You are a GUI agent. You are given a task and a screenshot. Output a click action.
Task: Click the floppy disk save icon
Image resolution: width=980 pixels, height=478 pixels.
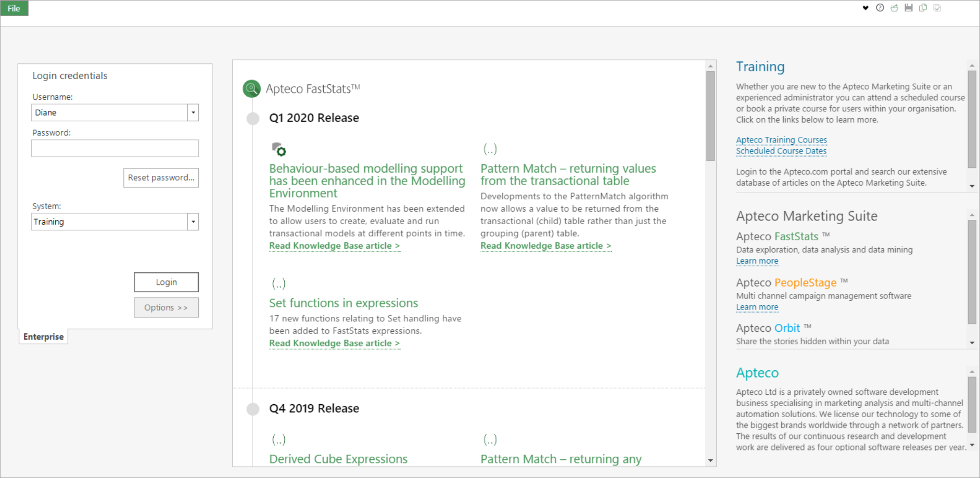click(909, 8)
